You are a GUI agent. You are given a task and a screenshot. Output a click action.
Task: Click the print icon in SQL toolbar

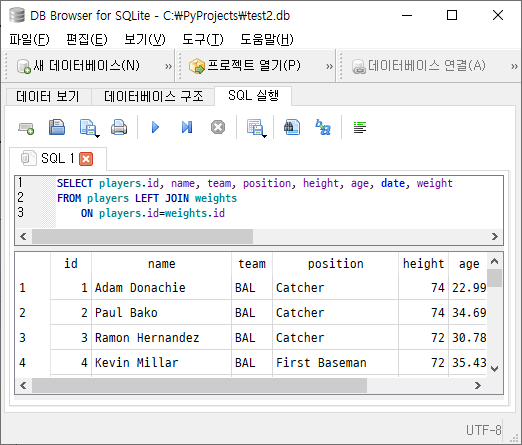click(x=119, y=127)
